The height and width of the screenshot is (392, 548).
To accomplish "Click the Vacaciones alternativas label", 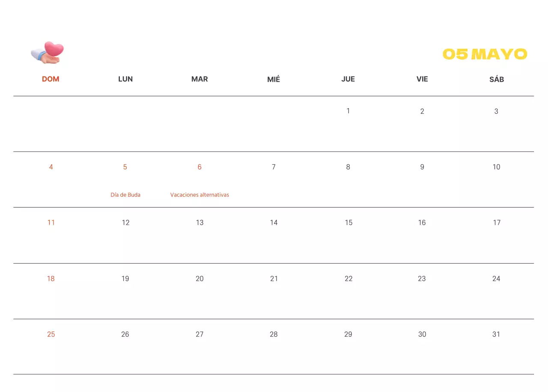I will [200, 195].
